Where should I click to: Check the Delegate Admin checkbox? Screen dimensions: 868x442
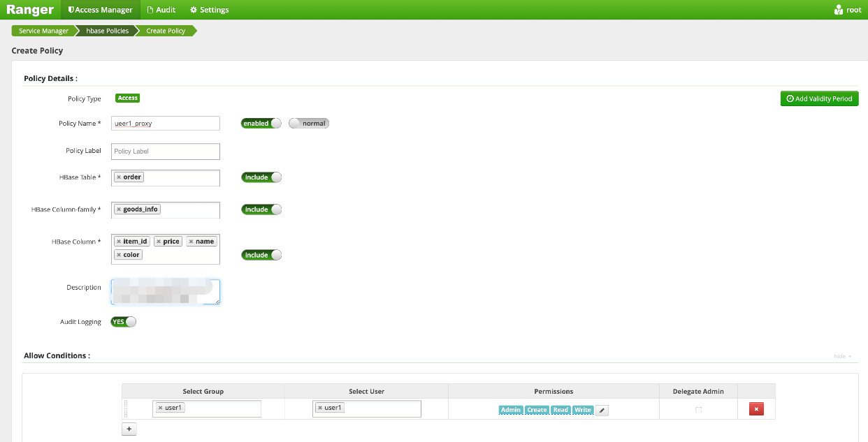click(x=698, y=410)
